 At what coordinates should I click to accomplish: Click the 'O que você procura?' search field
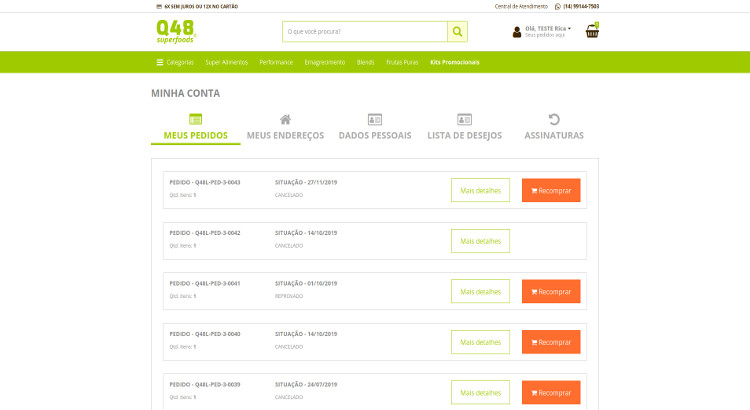(365, 32)
